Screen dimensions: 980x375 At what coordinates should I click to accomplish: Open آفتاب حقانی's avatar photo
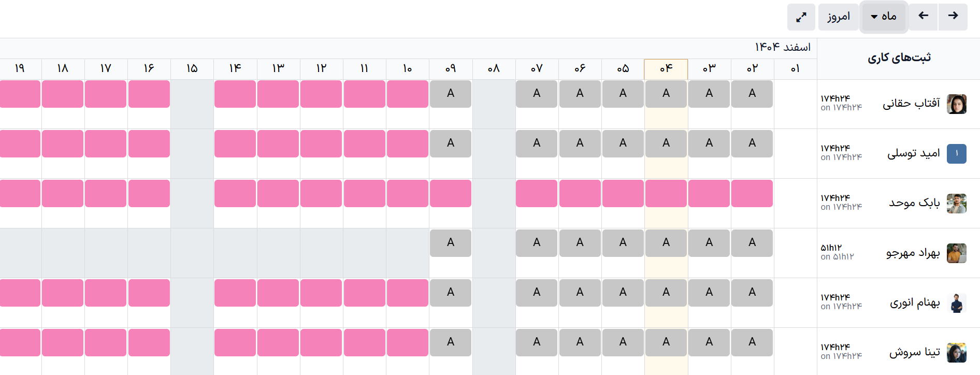(x=956, y=104)
